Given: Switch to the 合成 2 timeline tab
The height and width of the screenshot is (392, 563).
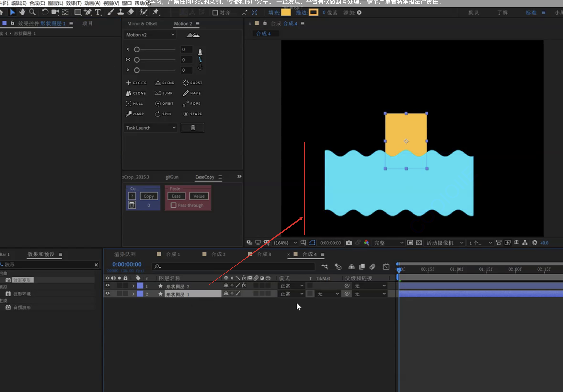Looking at the screenshot, I should (x=218, y=254).
